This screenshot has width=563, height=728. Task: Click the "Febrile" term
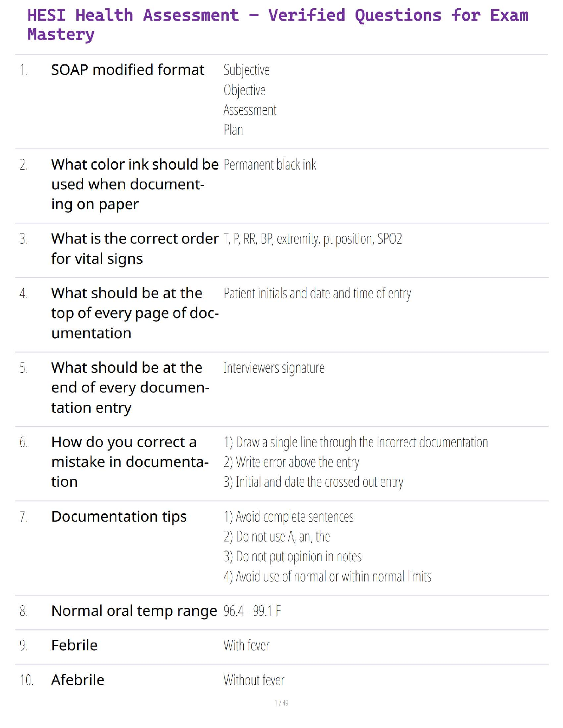pyautogui.click(x=74, y=645)
